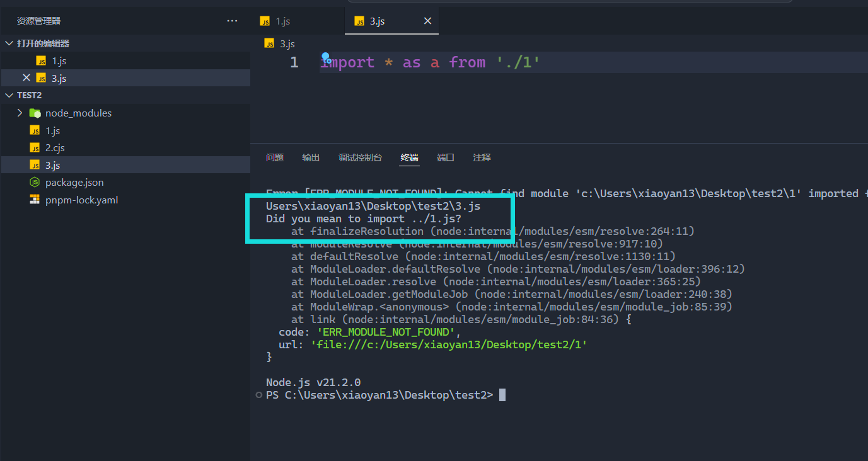The image size is (868, 461).
Task: Click the package.json file icon
Action: click(35, 182)
